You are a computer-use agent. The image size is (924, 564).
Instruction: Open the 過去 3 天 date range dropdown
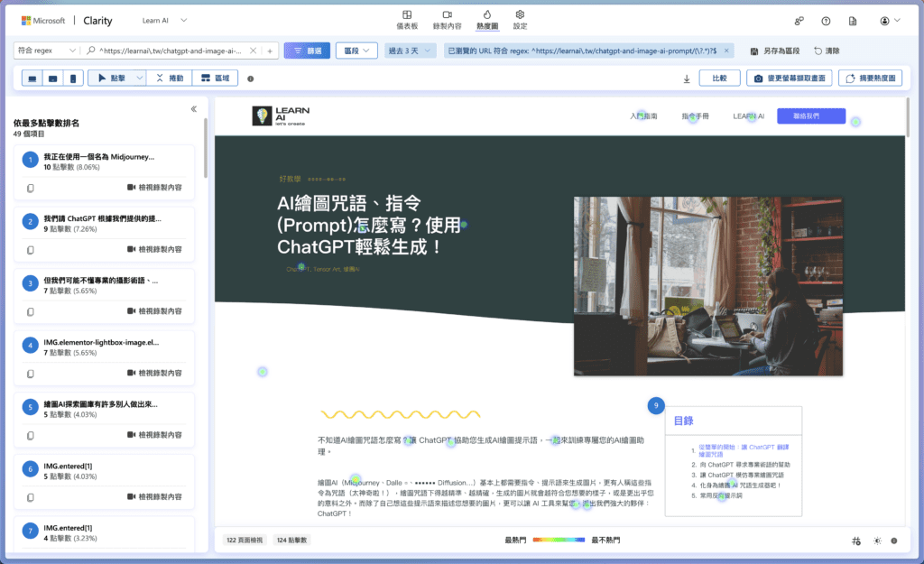[412, 51]
